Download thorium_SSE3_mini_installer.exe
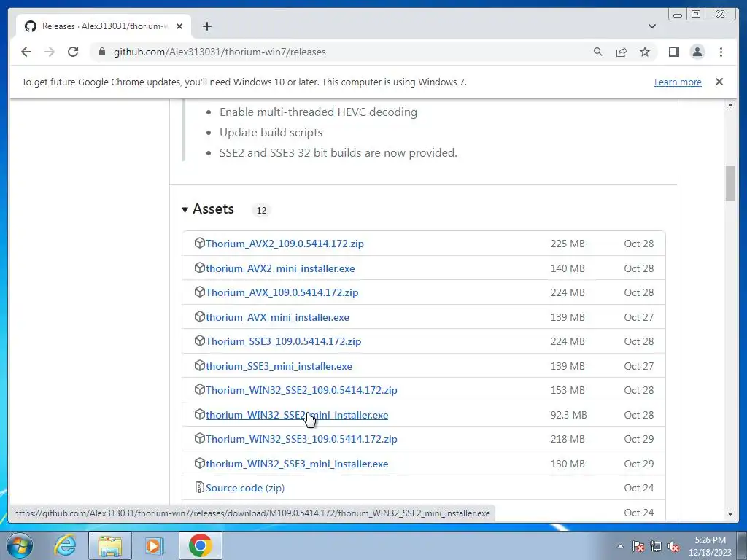Viewport: 747px width, 560px height. click(279, 366)
